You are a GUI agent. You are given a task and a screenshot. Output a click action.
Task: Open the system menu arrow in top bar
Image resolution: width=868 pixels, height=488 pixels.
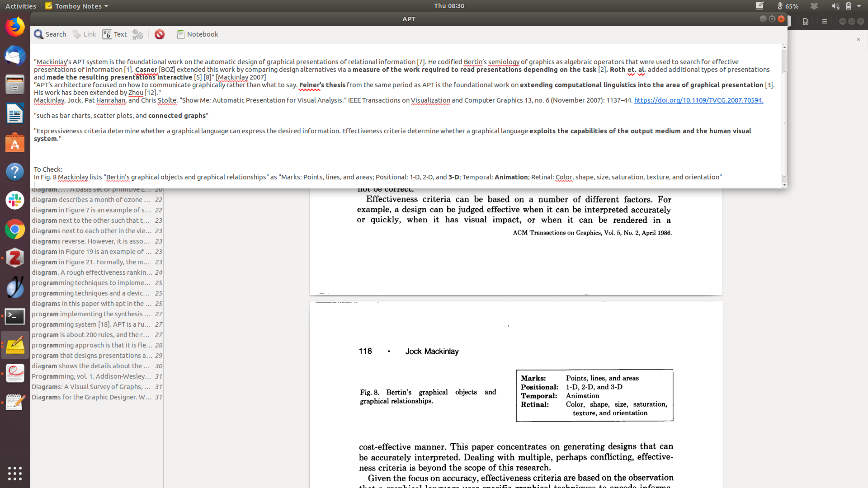click(x=859, y=6)
